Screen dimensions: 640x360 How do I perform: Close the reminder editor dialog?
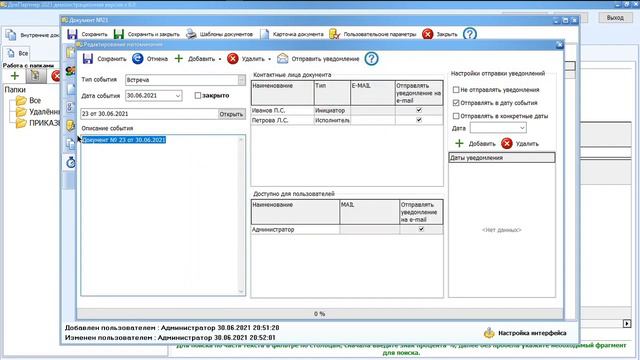click(x=559, y=45)
